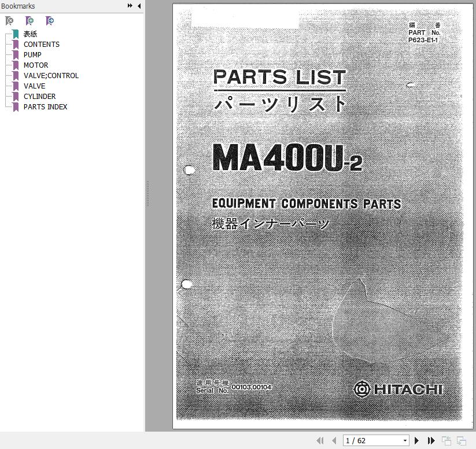Jump to the last page
The width and height of the screenshot is (476, 449).
pos(431,440)
